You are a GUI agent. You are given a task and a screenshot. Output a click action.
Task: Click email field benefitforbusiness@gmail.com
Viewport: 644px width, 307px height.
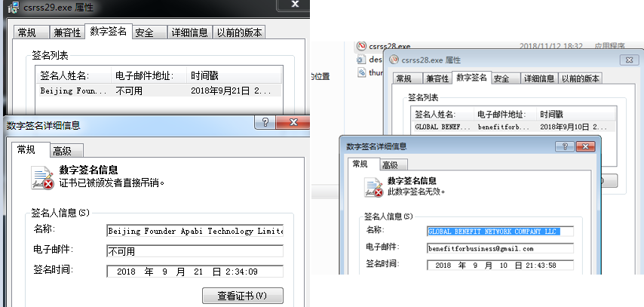coord(500,248)
